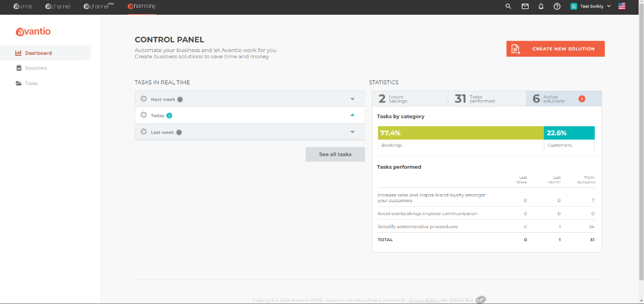Click the green Bookings 77.4% bar
Viewport: 644px width, 304px height.
[x=460, y=133]
